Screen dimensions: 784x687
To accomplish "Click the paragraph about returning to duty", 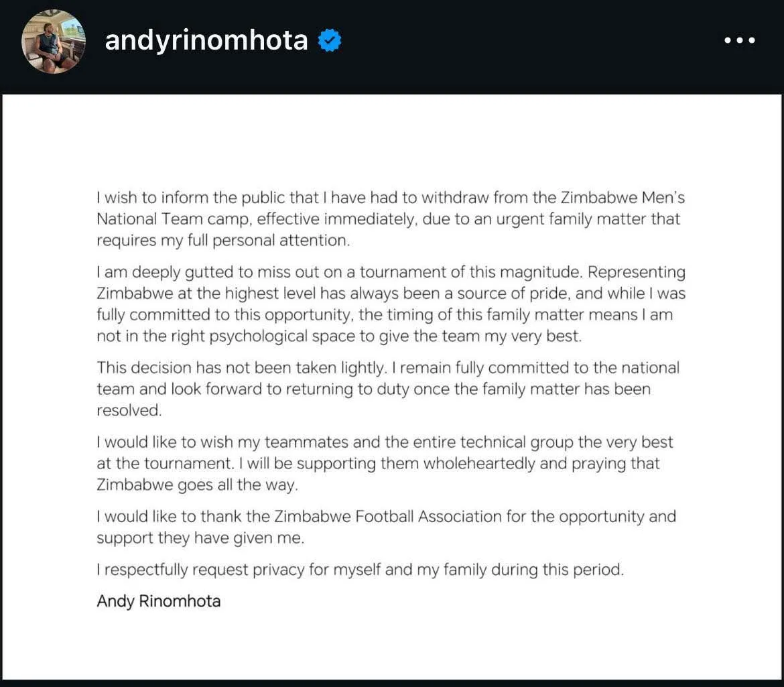I will pos(389,389).
